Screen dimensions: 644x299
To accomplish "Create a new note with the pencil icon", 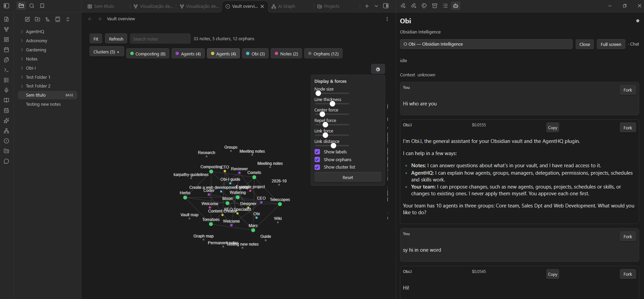I will (x=27, y=19).
